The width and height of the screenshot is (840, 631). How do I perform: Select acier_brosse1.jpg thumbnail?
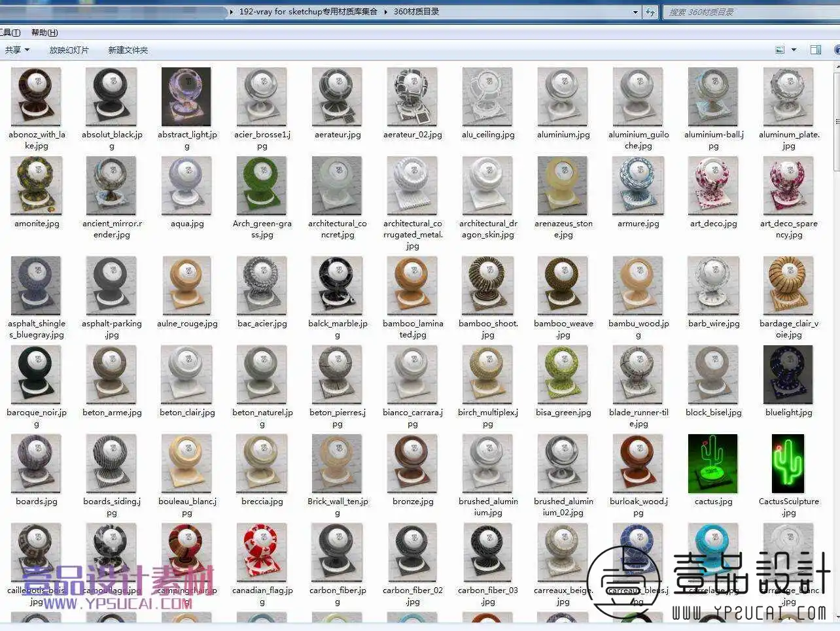(262, 97)
